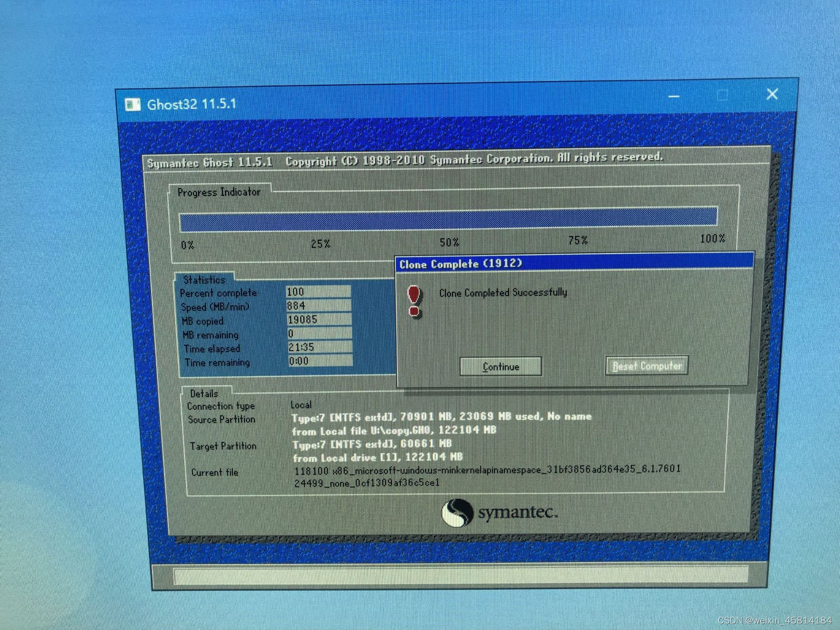
Task: Click the Target Partition label
Action: pos(223,446)
